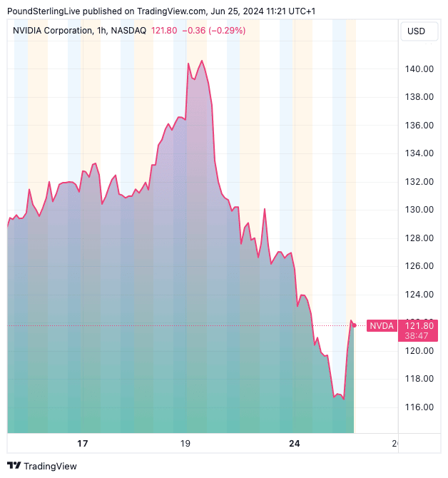Open the USD currency selector
Screen dimensions: 448x478
[415, 31]
